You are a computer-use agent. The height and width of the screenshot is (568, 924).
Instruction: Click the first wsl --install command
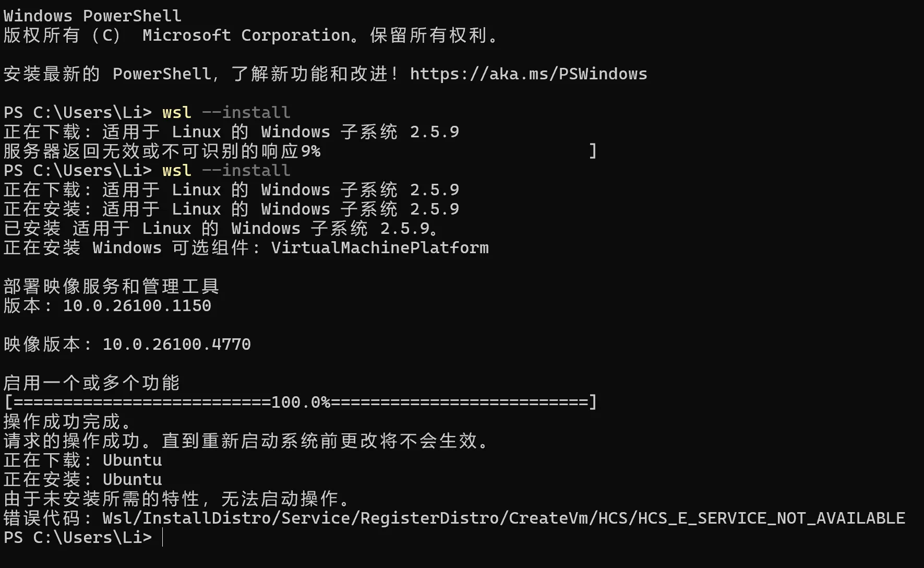[x=226, y=113]
